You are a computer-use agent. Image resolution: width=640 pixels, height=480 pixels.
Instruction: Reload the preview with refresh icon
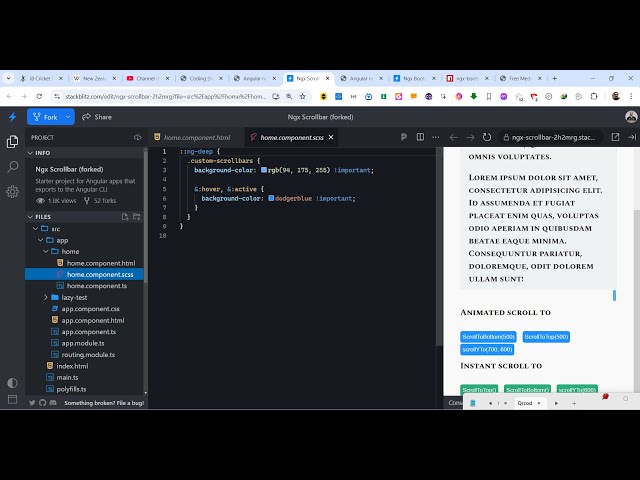point(487,137)
